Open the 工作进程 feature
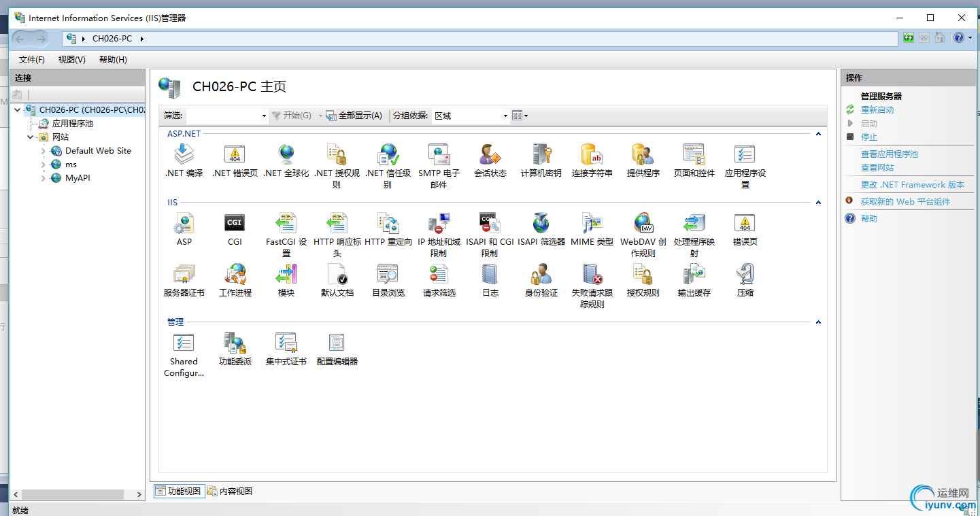 tap(235, 280)
